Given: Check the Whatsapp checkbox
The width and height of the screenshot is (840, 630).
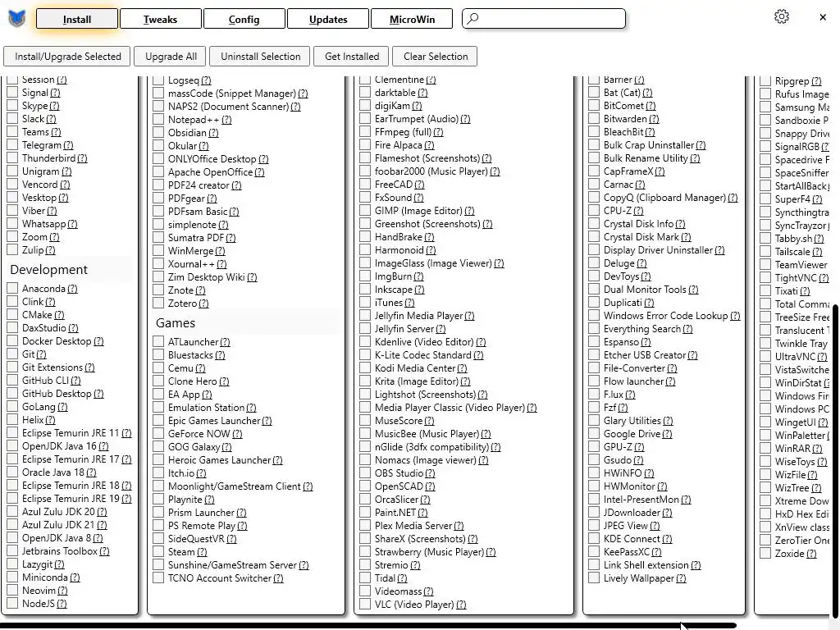Looking at the screenshot, I should tap(12, 224).
